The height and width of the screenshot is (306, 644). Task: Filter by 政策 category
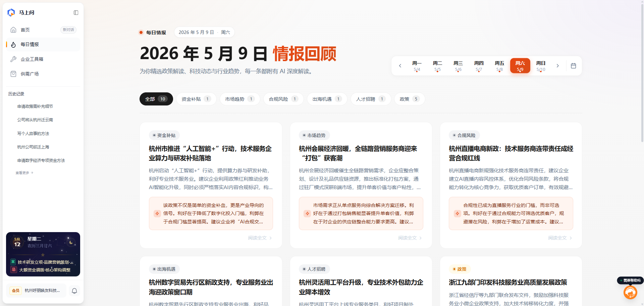(410, 99)
